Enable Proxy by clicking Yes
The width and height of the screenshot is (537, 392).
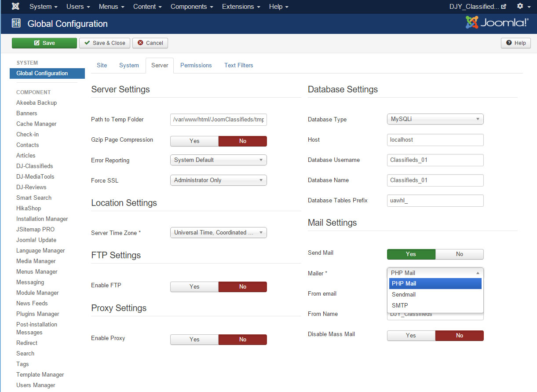pos(194,340)
